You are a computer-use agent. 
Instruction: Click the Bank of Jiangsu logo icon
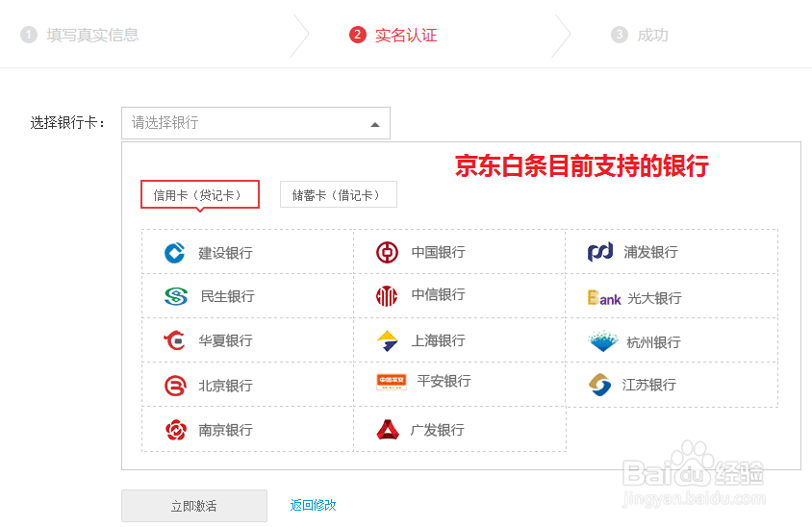(600, 385)
